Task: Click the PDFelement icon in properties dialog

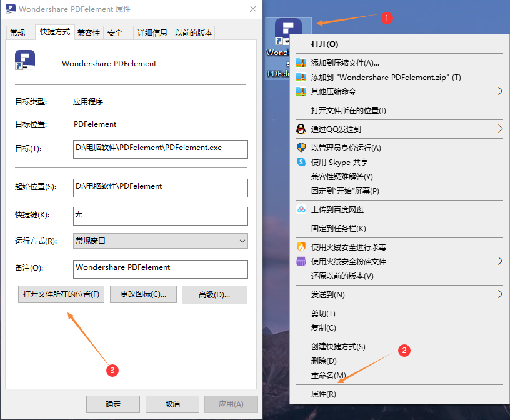Action: coord(25,60)
